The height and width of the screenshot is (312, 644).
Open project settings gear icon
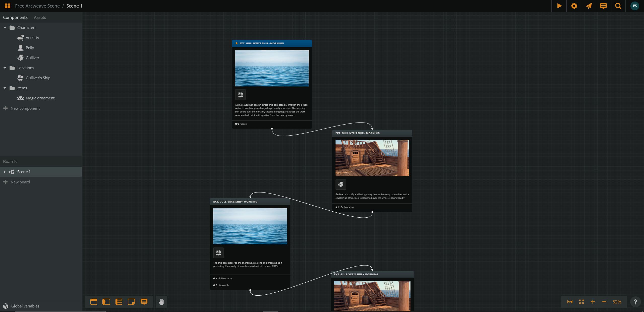click(x=574, y=6)
